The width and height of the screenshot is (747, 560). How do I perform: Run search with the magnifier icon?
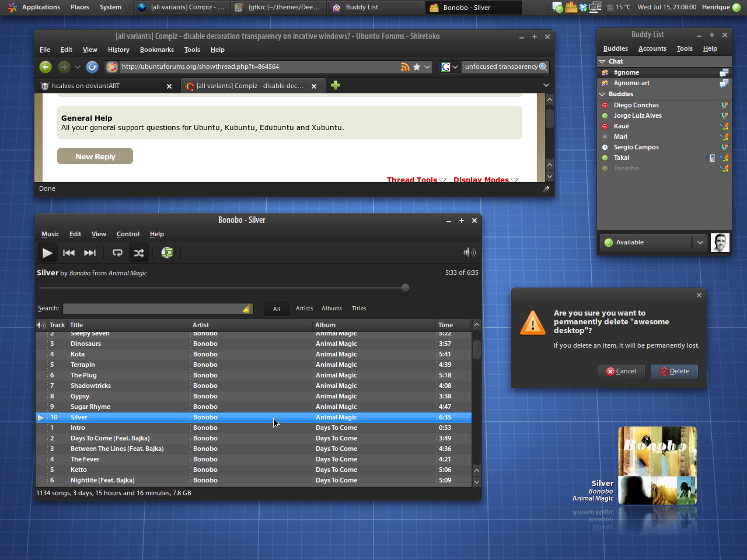coord(543,67)
